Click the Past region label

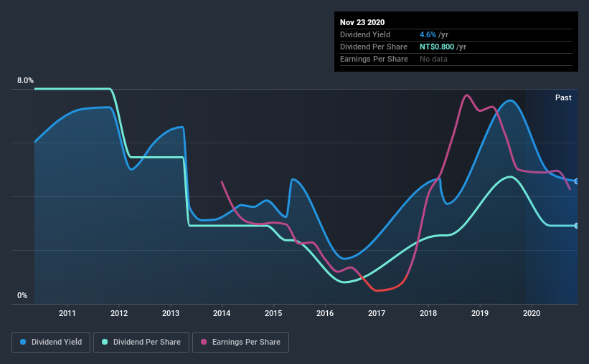tap(563, 97)
